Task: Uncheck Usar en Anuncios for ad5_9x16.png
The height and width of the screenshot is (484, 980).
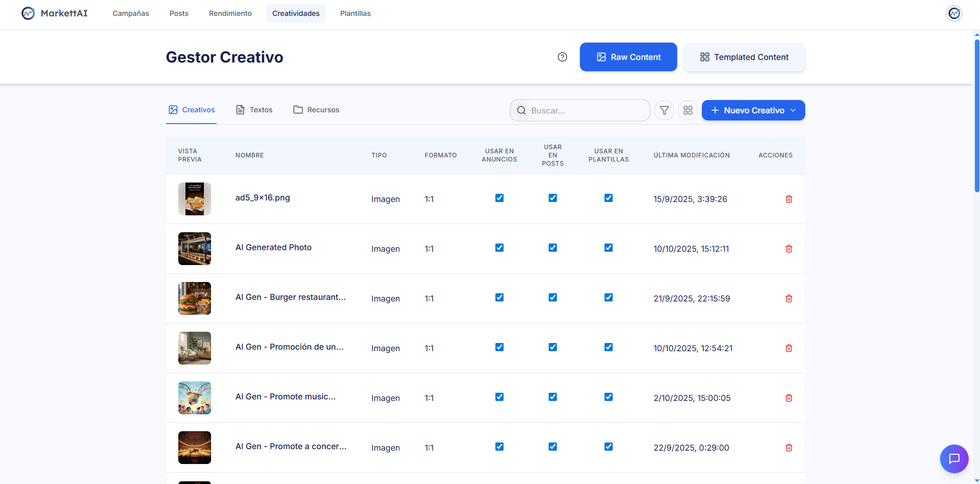Action: (499, 197)
